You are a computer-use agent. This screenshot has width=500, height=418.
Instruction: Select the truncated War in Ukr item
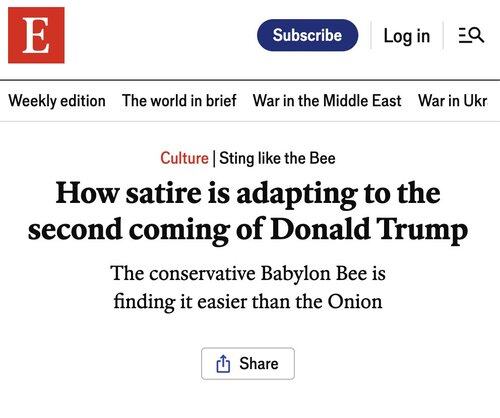(452, 101)
